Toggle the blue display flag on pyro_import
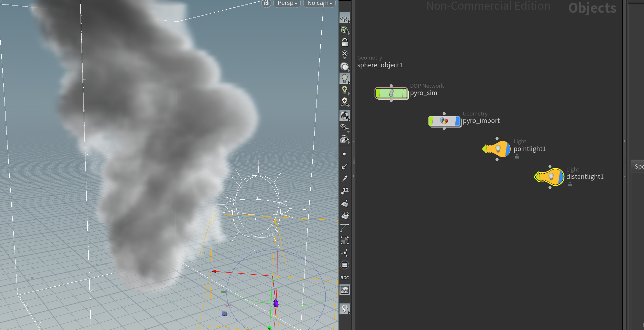The width and height of the screenshot is (644, 330). 457,121
